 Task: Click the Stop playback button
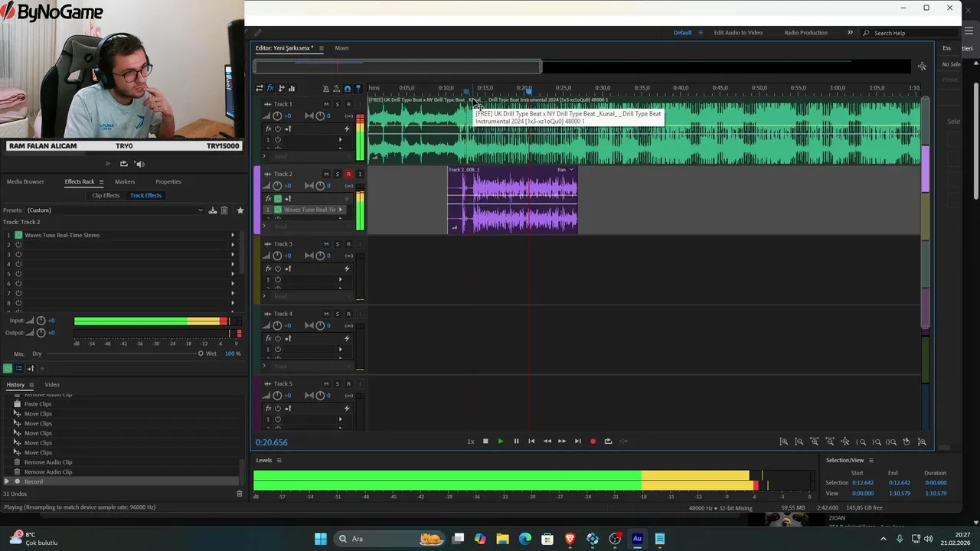click(485, 442)
